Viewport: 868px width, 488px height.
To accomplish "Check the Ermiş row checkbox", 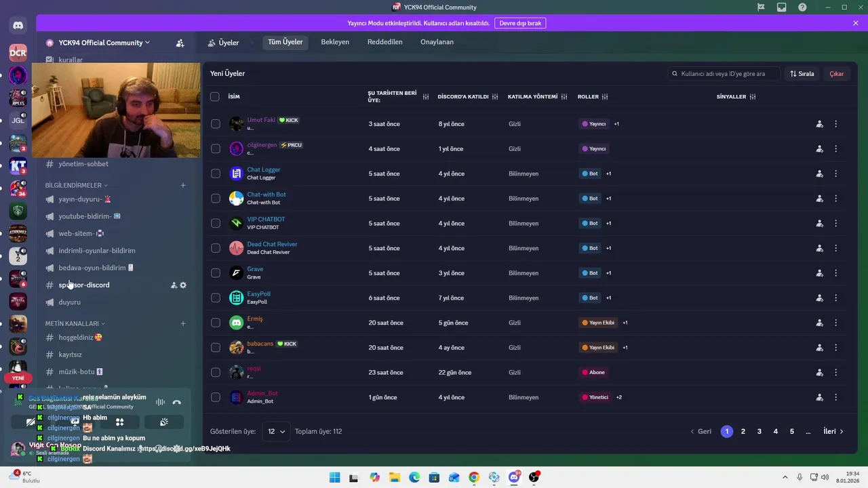I will [215, 323].
